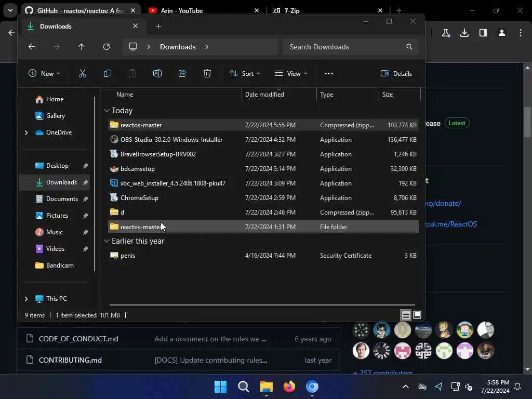Toggle the Details pane
Image resolution: width=532 pixels, height=399 pixels.
[x=396, y=74]
